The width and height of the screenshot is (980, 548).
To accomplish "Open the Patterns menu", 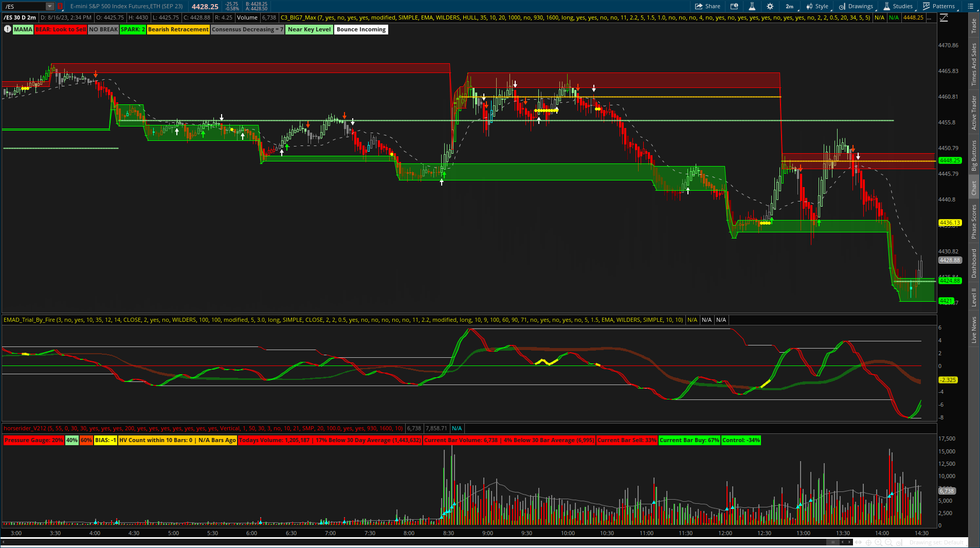I will (x=938, y=6).
